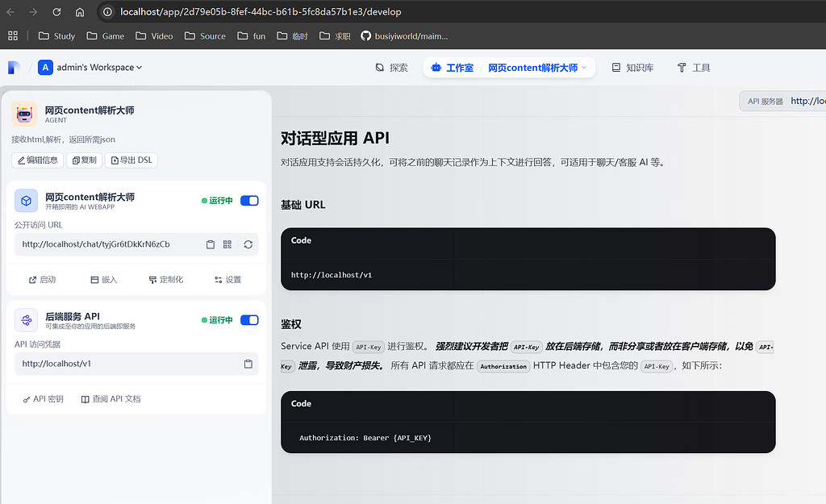The image size is (826, 504).
Task: Click the 后端服务 API icon
Action: pyautogui.click(x=26, y=320)
